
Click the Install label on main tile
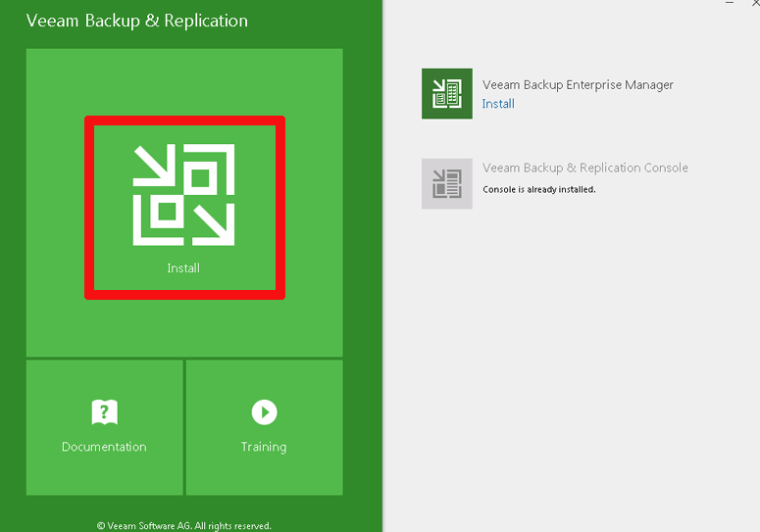click(x=183, y=267)
